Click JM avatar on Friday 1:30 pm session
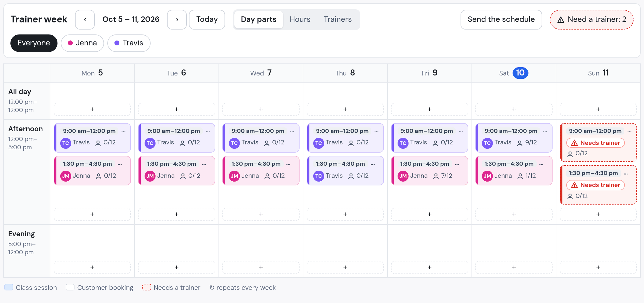This screenshot has height=303, width=644. tap(403, 176)
